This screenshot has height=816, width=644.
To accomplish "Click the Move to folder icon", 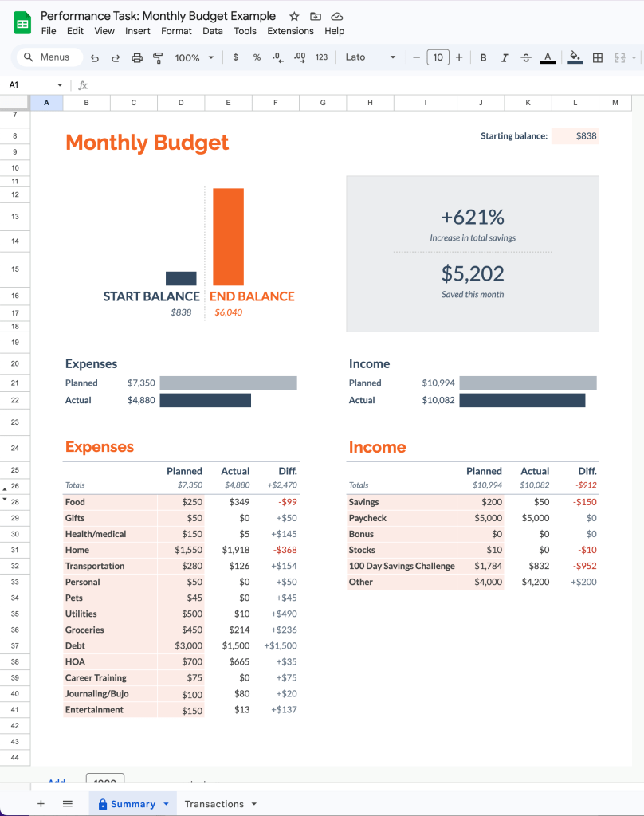I will (316, 16).
